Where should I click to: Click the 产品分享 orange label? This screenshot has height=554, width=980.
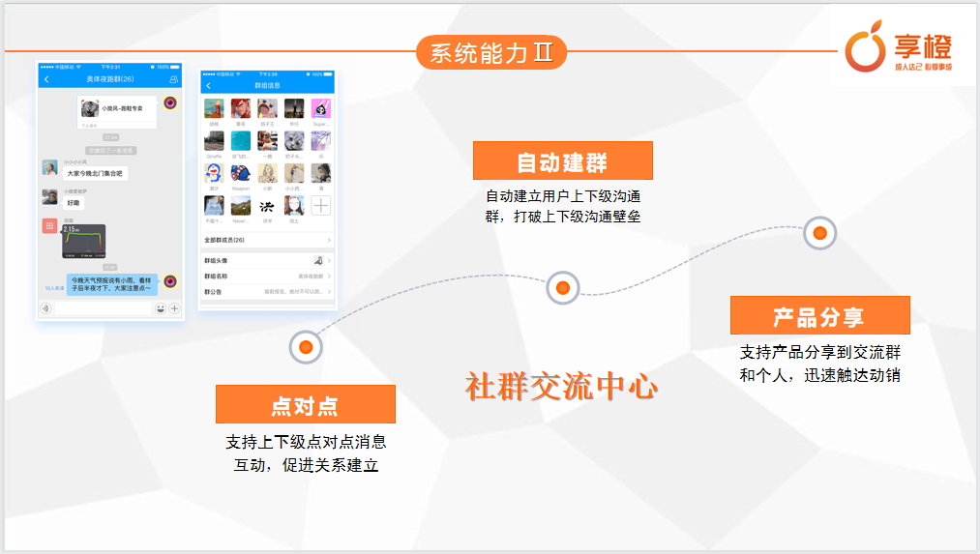point(819,316)
